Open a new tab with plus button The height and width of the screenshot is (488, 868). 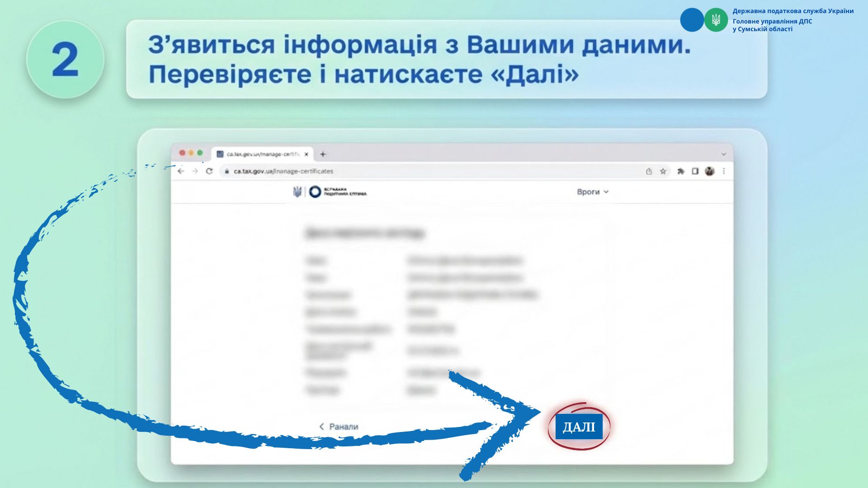[x=323, y=154]
